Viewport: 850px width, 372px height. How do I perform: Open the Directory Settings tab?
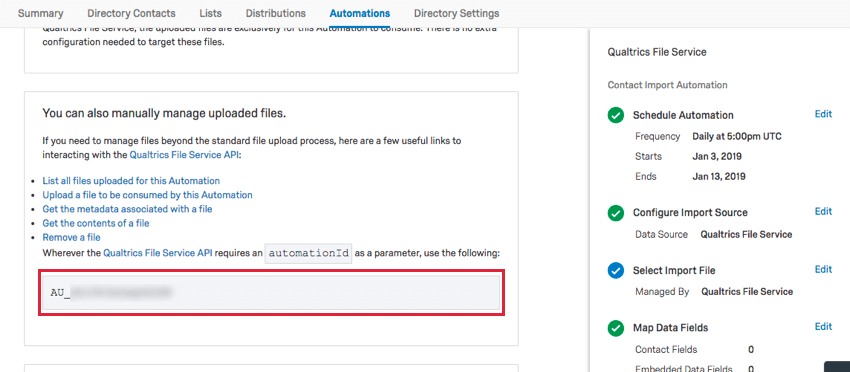pos(456,14)
